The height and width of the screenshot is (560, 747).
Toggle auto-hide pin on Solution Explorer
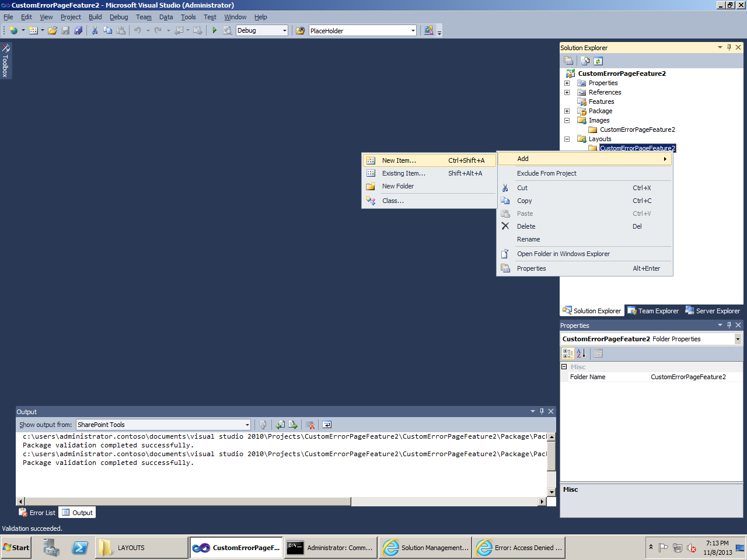coord(729,47)
